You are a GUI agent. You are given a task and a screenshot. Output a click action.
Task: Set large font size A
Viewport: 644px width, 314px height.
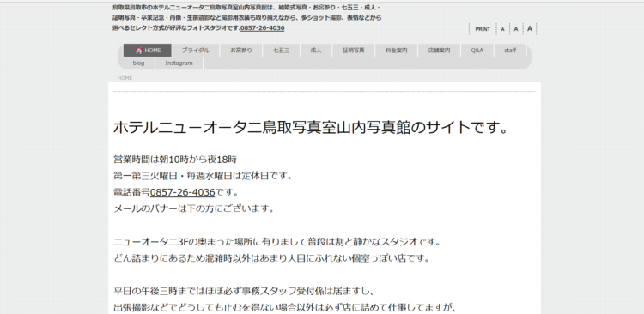(x=530, y=28)
